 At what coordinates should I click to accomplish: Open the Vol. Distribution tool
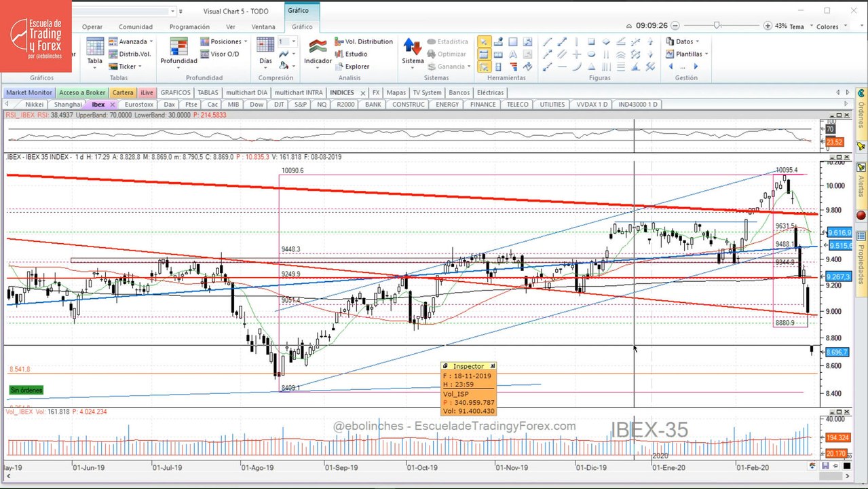coord(364,41)
